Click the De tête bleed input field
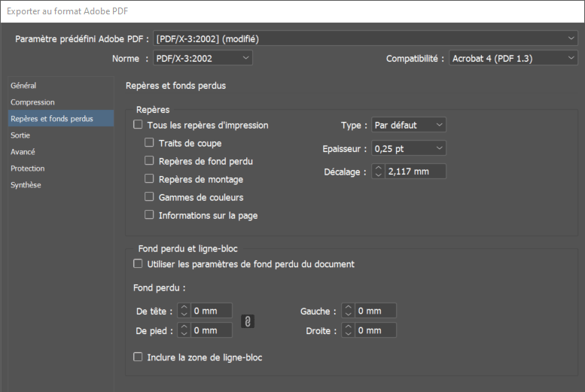This screenshot has width=585, height=392. [x=211, y=311]
